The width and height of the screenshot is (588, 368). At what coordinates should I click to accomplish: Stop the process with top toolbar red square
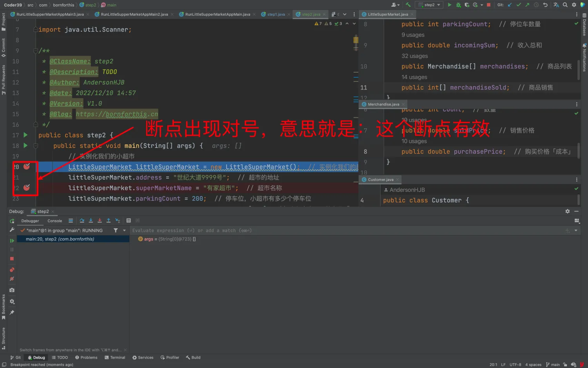pos(488,5)
